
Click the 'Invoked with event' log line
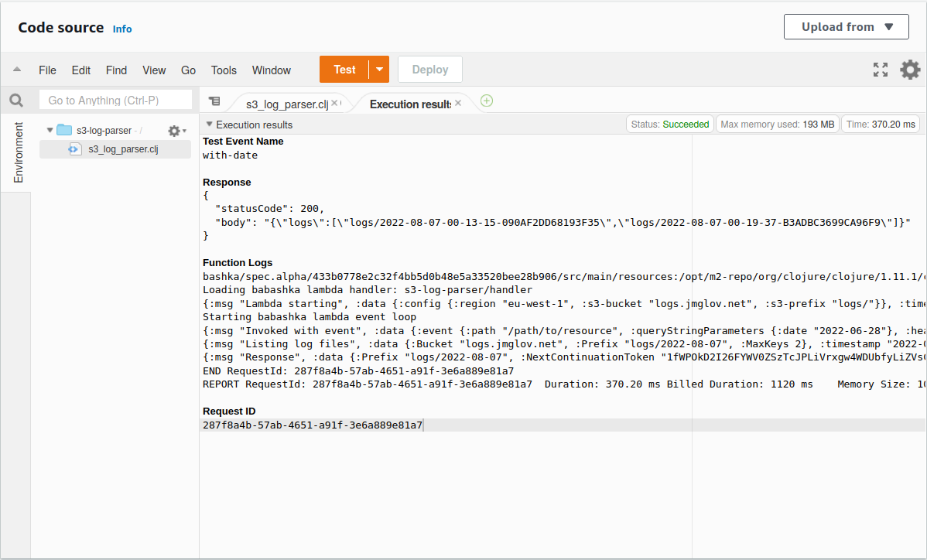click(x=563, y=331)
